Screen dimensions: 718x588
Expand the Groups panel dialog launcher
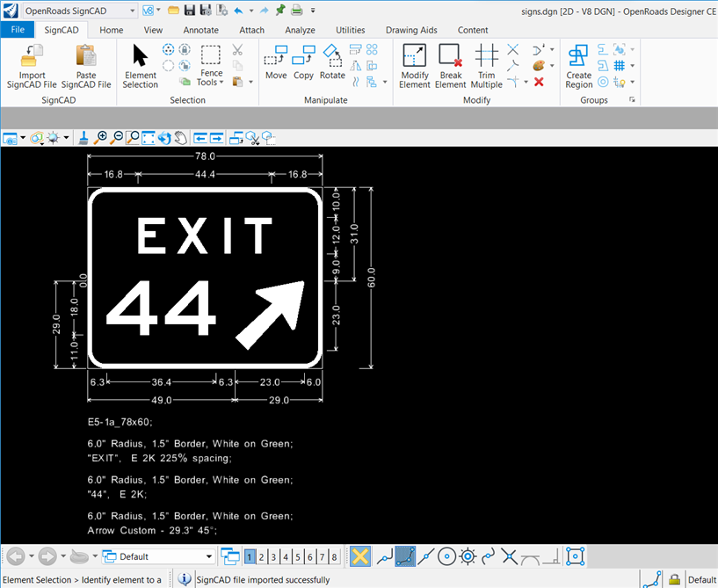(632, 100)
